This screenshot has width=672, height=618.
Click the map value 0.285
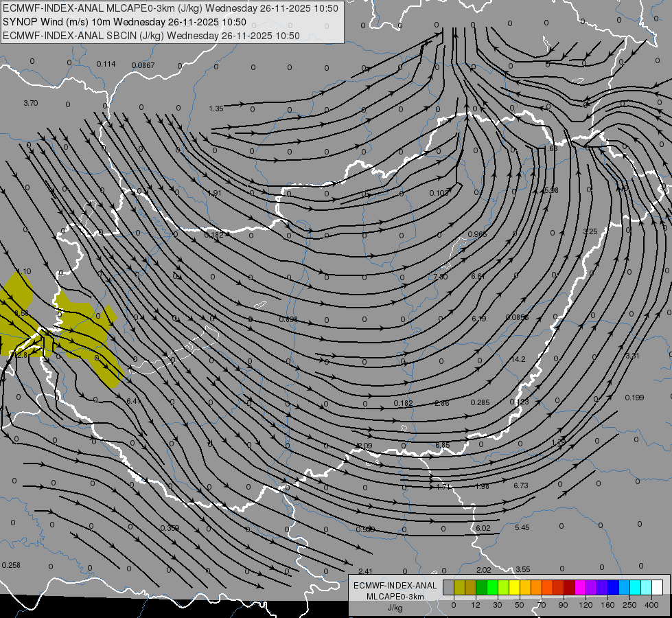pos(480,402)
